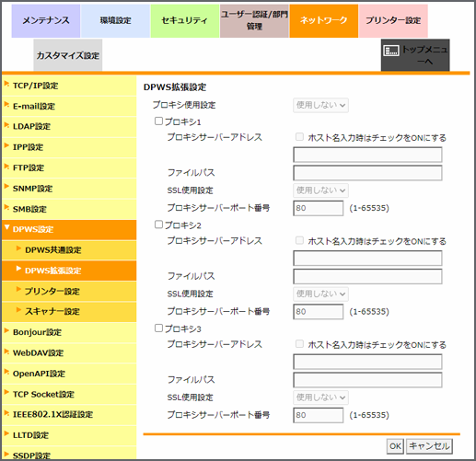Open TCP/IP設定 in sidebar

coord(69,86)
